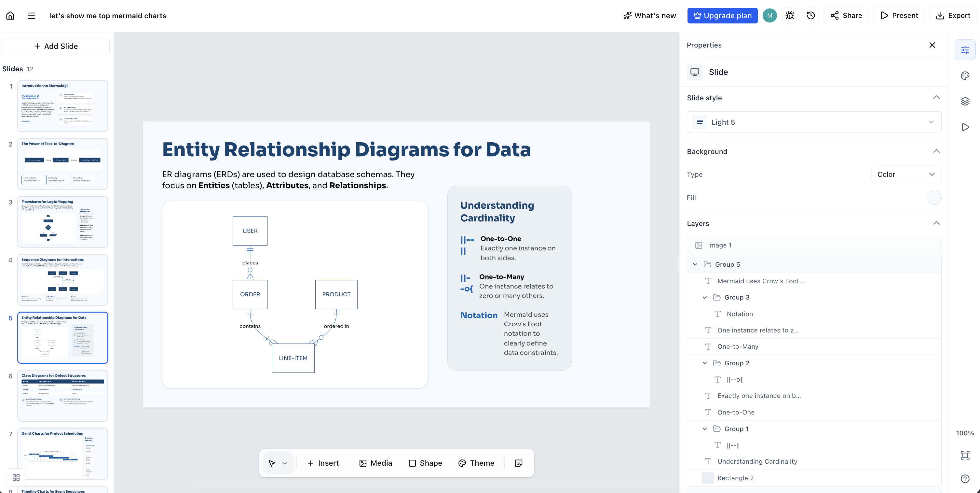Select the Image 1 layer row
The image size is (980, 493).
[814, 245]
